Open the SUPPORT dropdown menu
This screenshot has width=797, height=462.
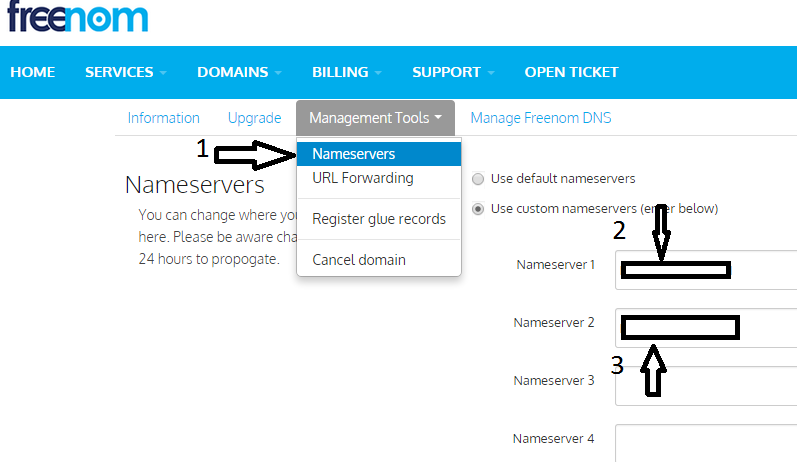click(453, 72)
